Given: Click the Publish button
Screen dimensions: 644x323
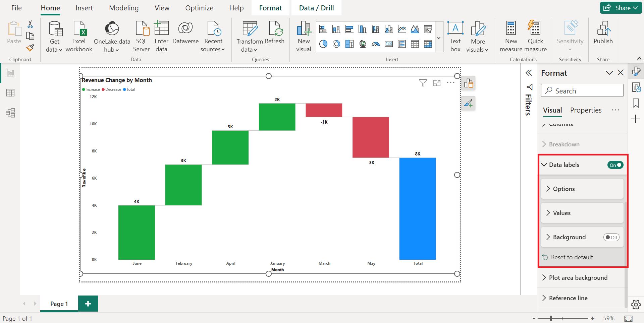Looking at the screenshot, I should tap(603, 33).
